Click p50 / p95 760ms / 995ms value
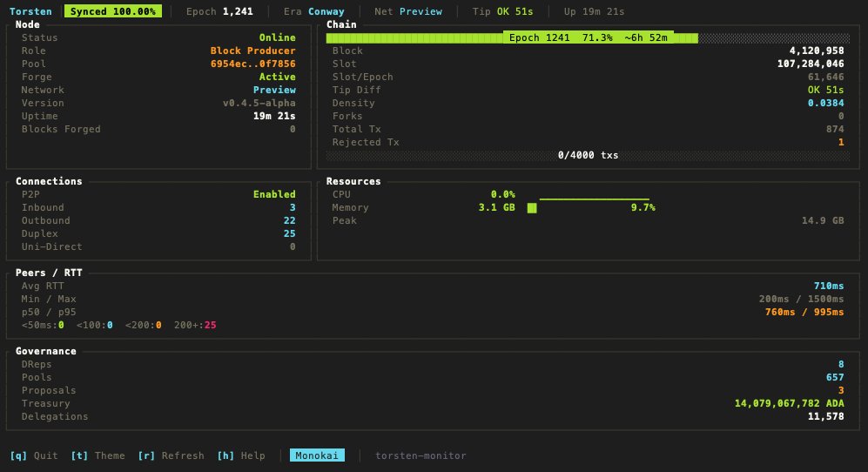 tap(804, 312)
